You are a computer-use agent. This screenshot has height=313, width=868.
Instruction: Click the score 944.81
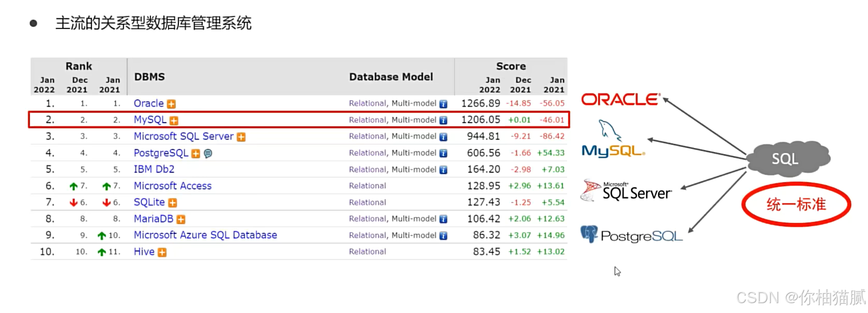coord(484,137)
